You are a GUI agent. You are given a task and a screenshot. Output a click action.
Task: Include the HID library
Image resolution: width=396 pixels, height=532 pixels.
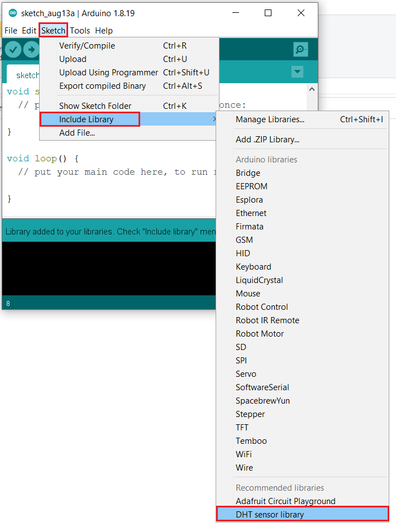tap(302, 253)
